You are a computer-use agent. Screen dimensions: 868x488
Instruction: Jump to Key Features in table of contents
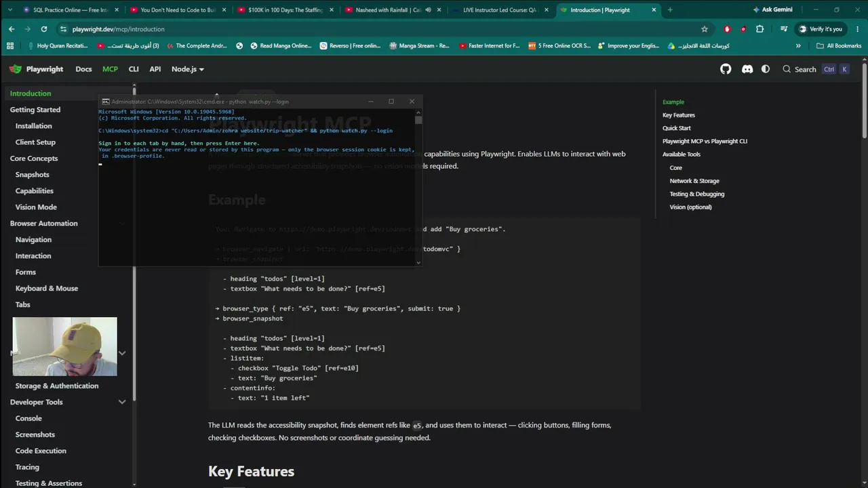tap(679, 115)
